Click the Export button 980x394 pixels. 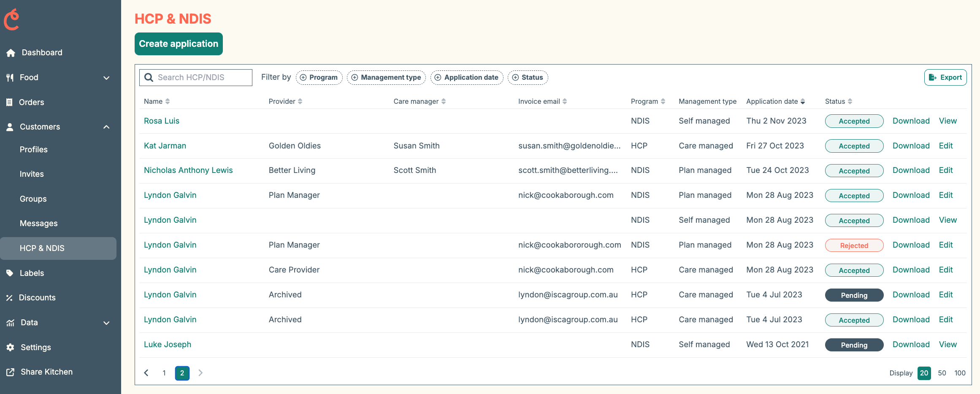coord(945,78)
